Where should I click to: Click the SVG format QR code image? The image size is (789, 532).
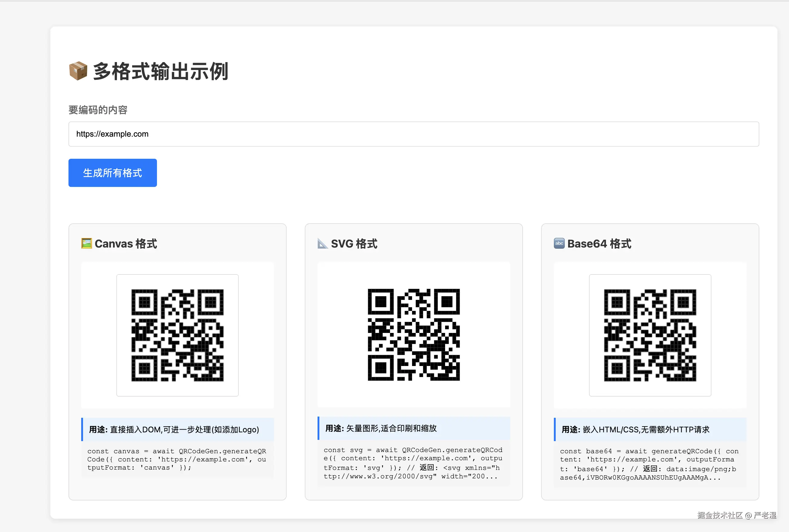pyautogui.click(x=413, y=334)
